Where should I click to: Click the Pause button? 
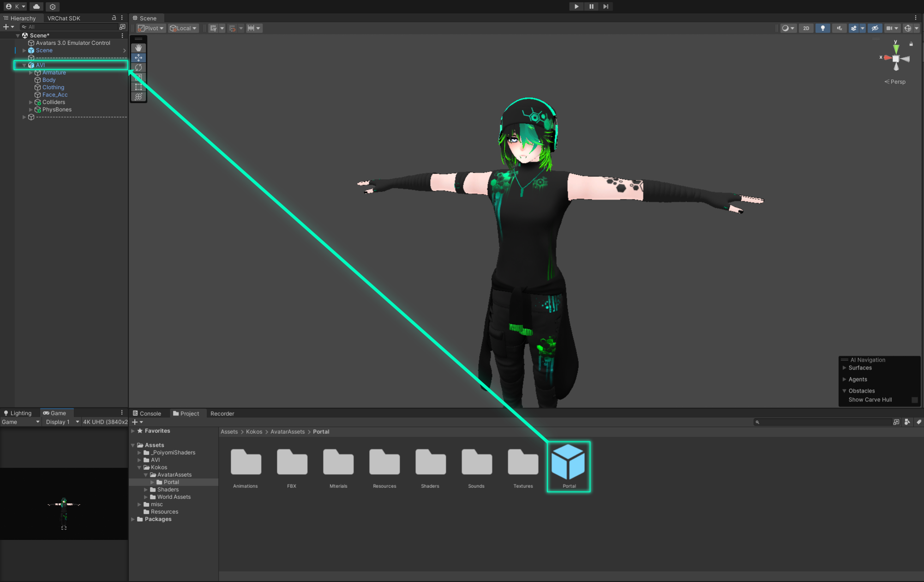[x=591, y=6]
